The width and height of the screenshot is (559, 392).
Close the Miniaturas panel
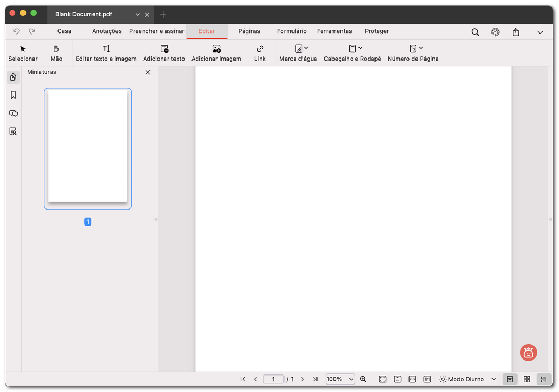tap(148, 72)
